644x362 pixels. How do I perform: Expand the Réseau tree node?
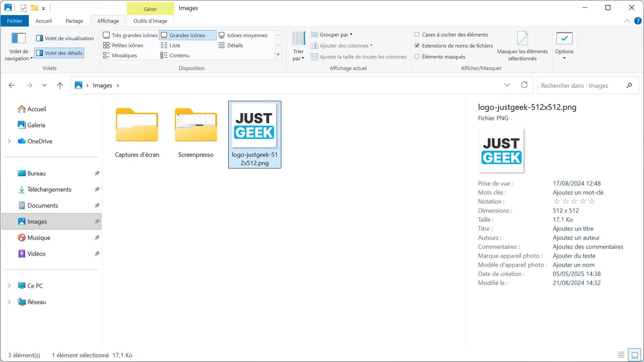tap(9, 302)
